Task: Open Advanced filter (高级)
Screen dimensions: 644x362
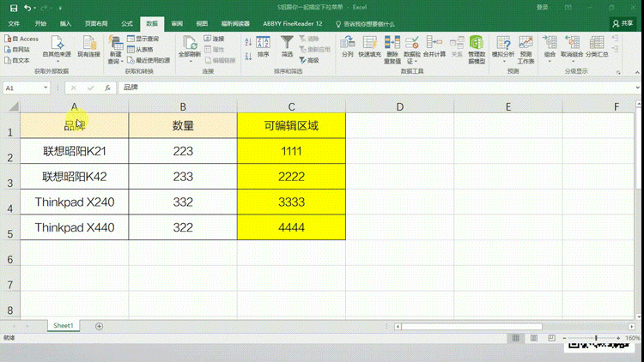Action: (309, 60)
